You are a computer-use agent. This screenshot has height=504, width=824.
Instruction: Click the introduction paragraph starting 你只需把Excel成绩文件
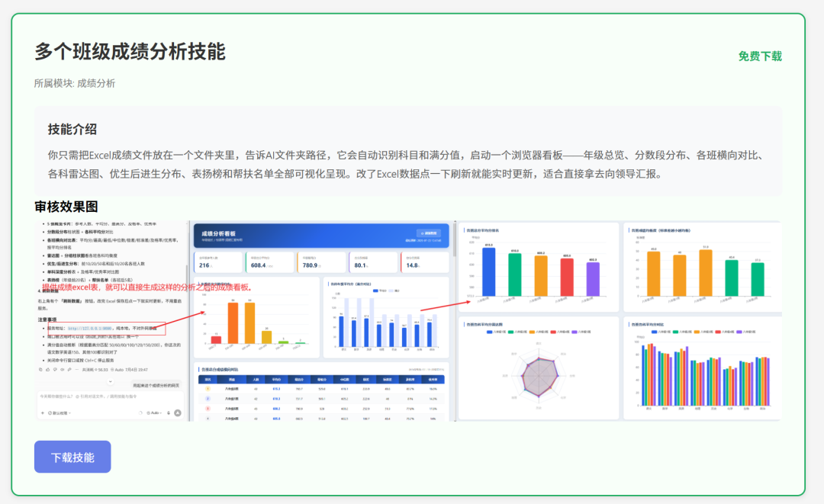pyautogui.click(x=407, y=165)
